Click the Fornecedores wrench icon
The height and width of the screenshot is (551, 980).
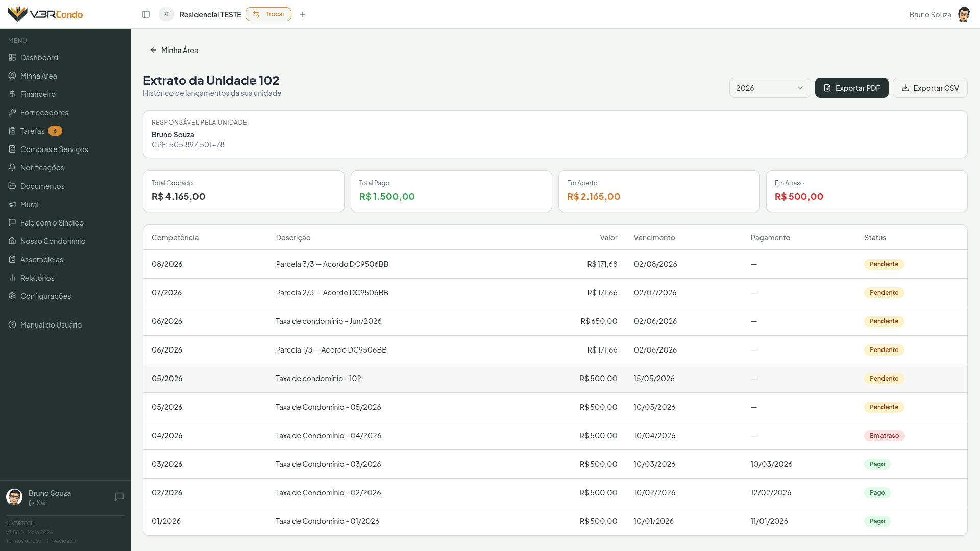(12, 112)
